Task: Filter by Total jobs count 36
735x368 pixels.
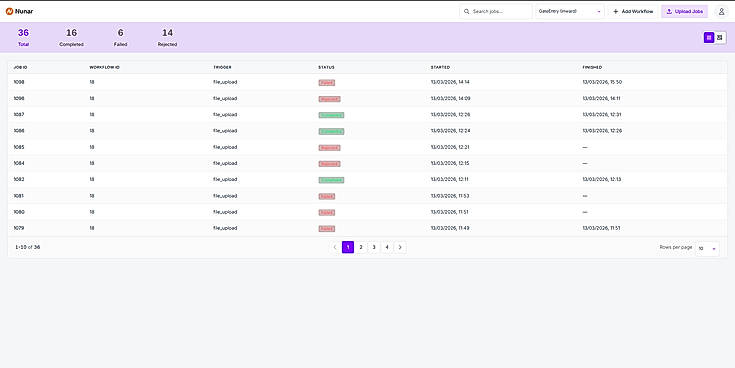Action: (x=23, y=38)
